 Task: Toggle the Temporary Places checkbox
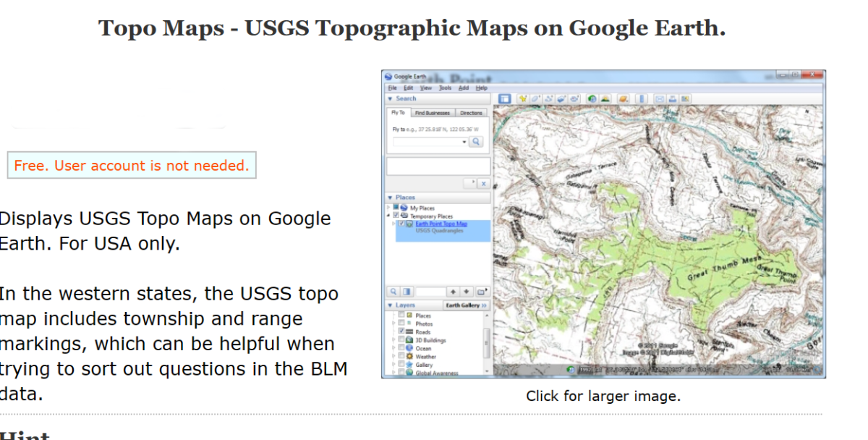pos(396,216)
